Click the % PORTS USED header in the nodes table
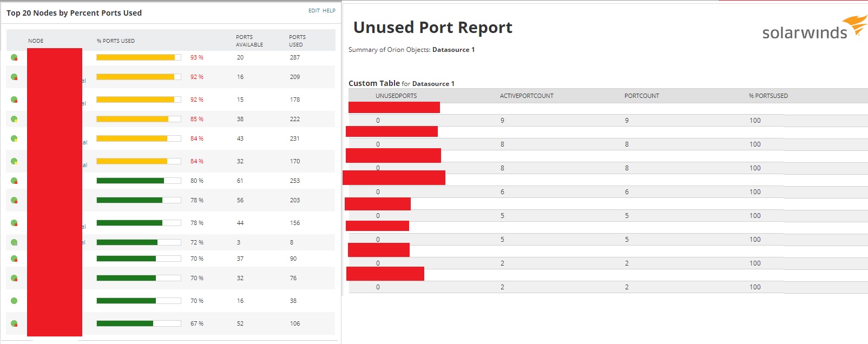Viewport: 868px width, 344px height. [x=116, y=41]
